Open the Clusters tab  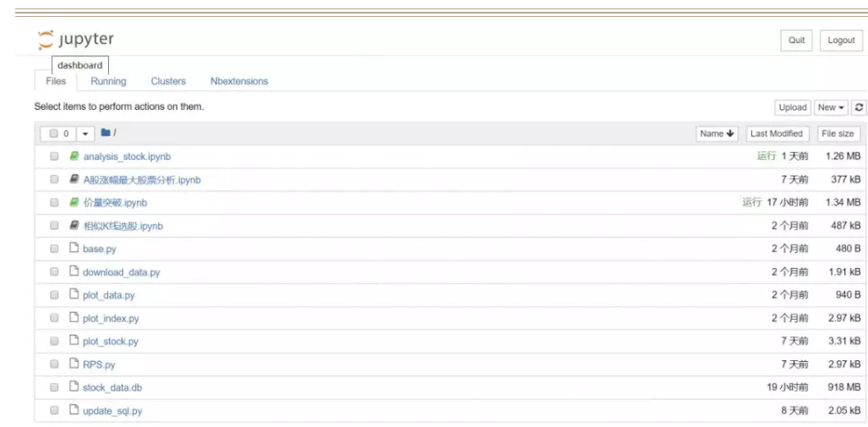168,81
